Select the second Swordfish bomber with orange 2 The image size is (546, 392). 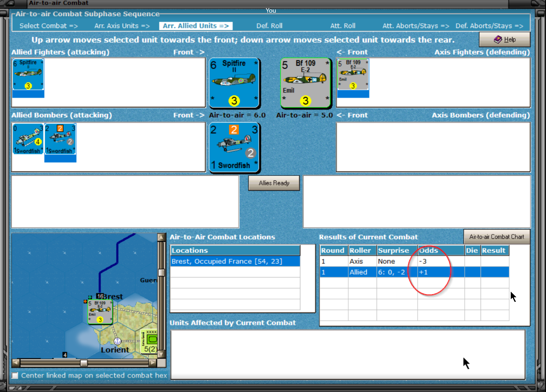point(60,139)
